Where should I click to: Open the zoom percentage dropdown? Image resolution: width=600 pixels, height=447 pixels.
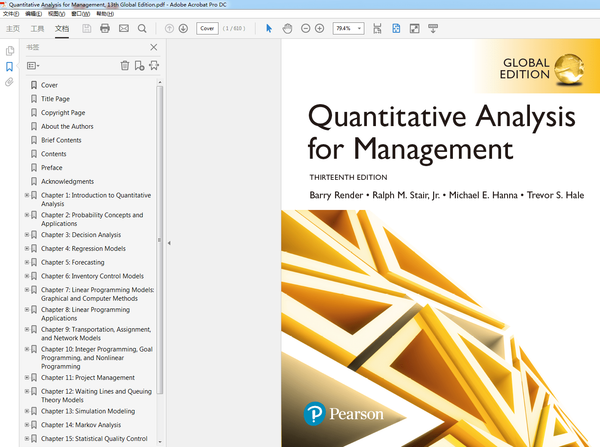click(x=359, y=28)
